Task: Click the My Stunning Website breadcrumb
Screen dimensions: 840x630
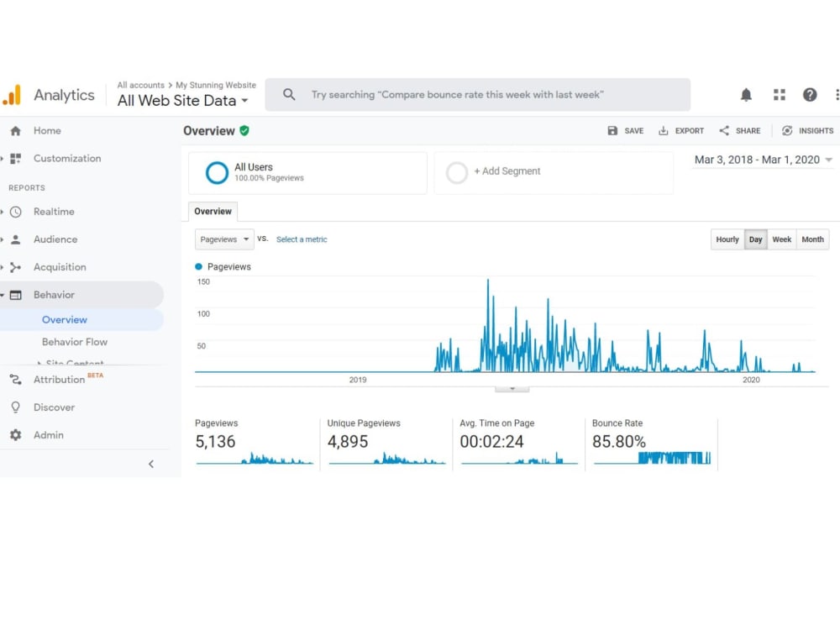Action: pyautogui.click(x=216, y=85)
